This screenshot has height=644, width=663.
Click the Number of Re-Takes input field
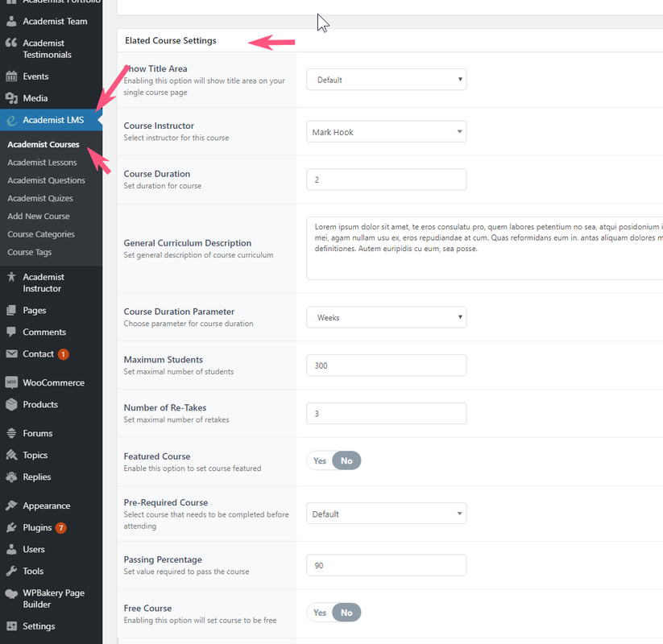(387, 413)
